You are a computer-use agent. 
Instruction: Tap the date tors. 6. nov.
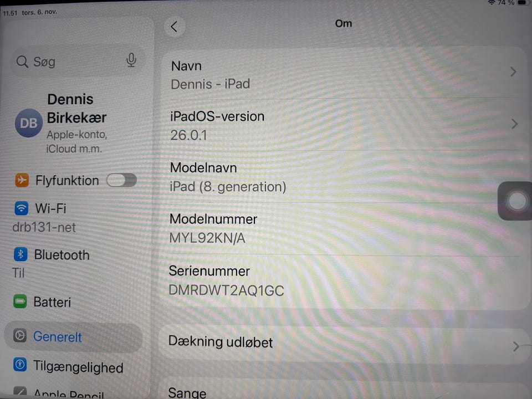click(x=39, y=12)
